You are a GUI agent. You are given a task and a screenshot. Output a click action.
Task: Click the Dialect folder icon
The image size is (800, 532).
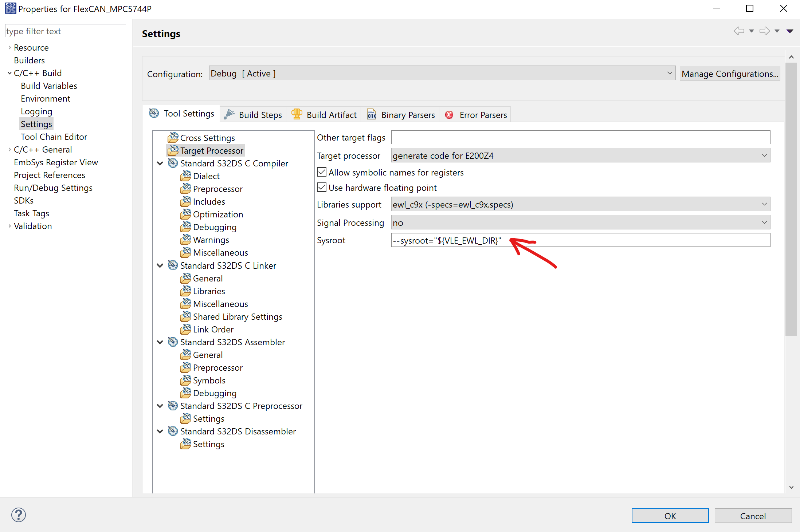point(186,176)
